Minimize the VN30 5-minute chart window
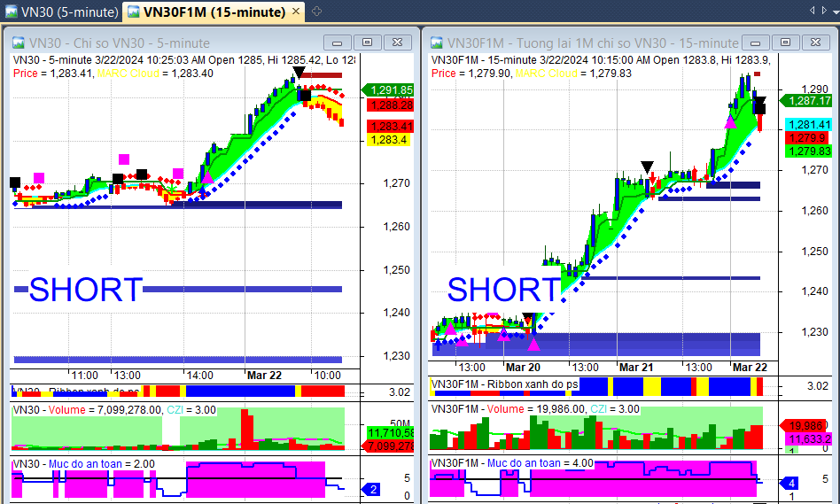 pyautogui.click(x=337, y=43)
